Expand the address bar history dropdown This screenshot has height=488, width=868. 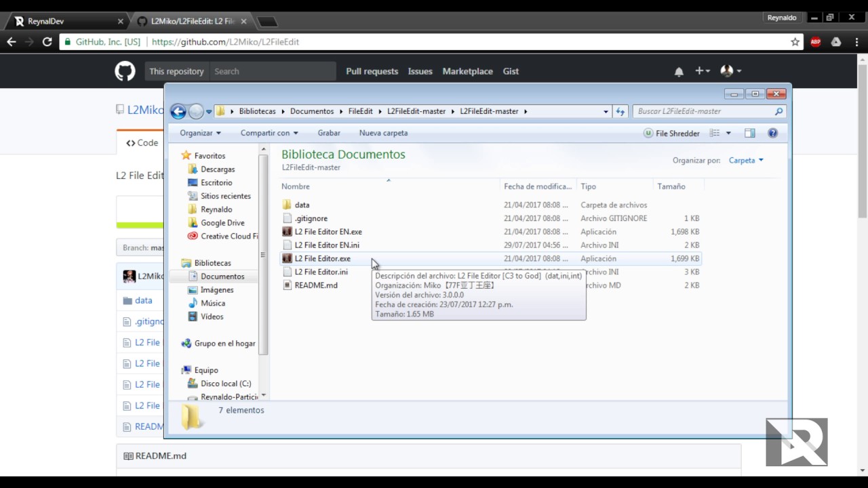(x=606, y=111)
